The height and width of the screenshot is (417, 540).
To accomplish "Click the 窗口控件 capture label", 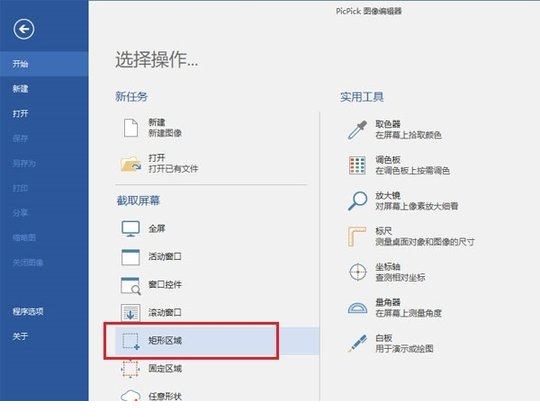I will [x=165, y=285].
